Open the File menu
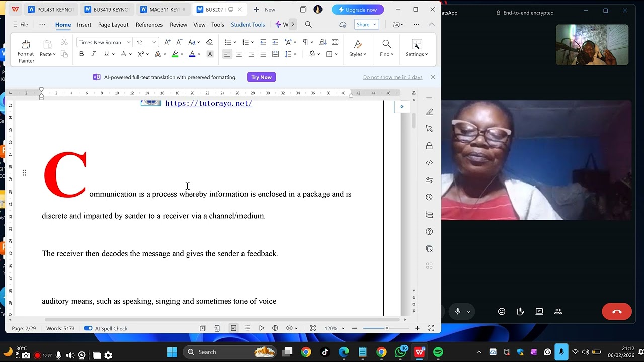Screen dimensions: 644x362 [x=21, y=24]
